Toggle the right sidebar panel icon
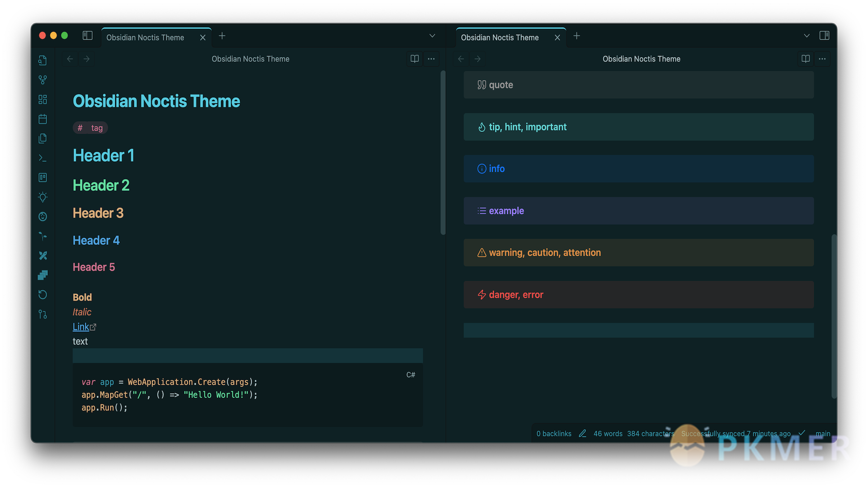 (824, 36)
